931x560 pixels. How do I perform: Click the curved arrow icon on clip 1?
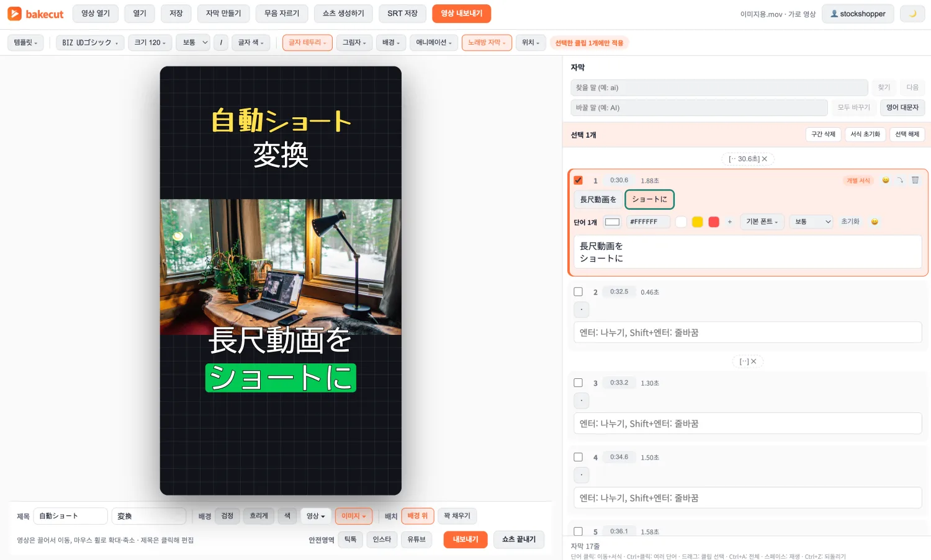900,180
